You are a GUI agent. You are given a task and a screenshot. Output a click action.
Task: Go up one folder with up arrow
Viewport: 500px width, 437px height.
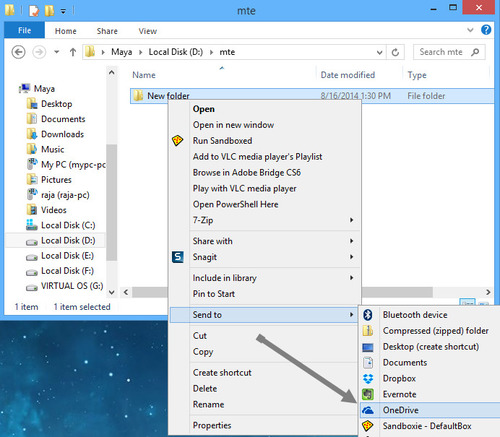[73, 52]
